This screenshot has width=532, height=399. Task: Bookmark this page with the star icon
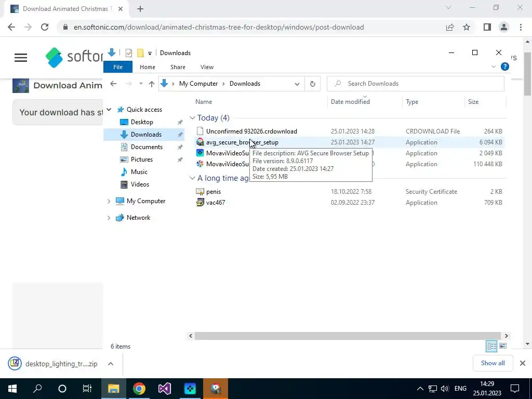467,27
